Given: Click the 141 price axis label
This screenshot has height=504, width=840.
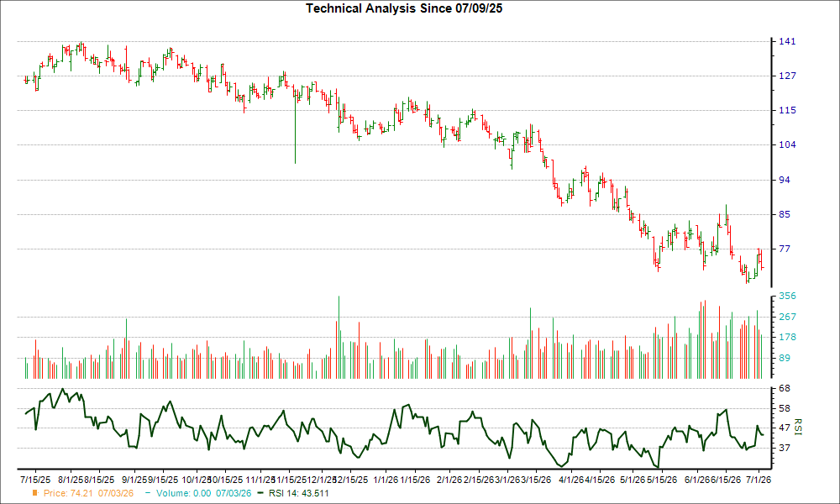Looking at the screenshot, I should (x=787, y=42).
